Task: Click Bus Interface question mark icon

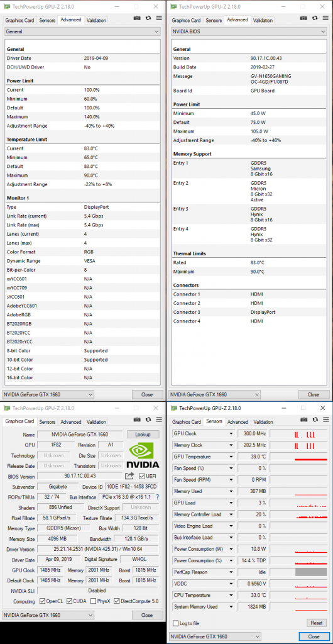Action: [x=157, y=497]
